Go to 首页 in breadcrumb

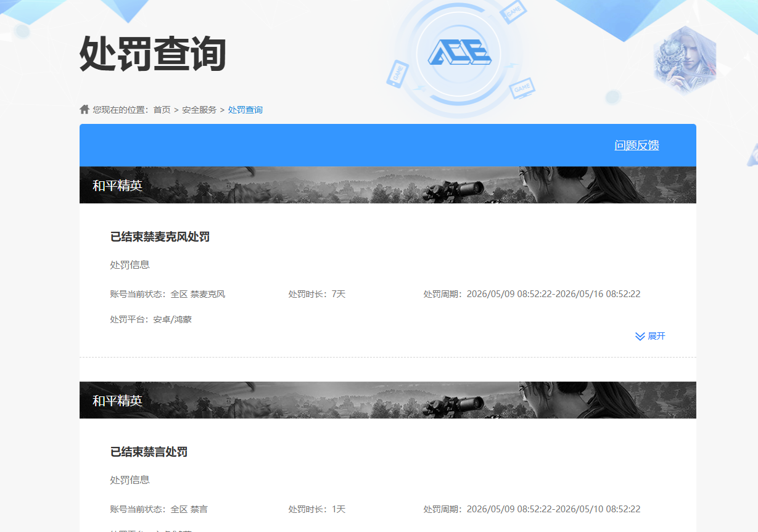point(162,110)
